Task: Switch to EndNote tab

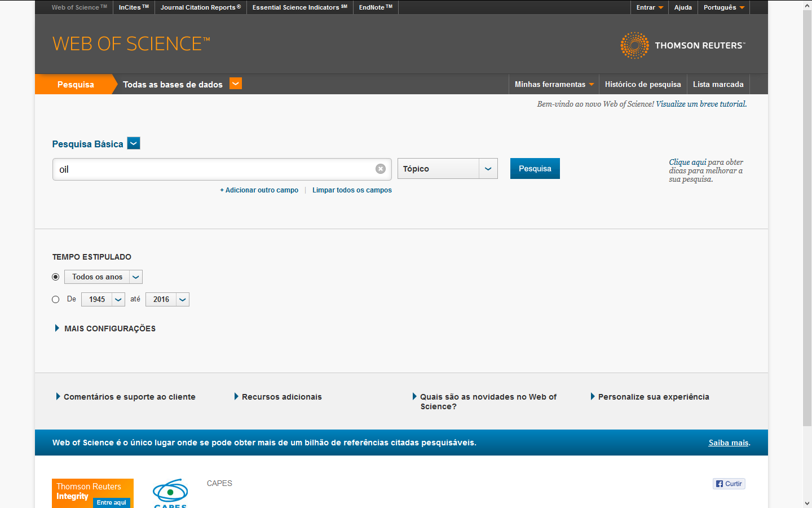Action: [x=376, y=7]
